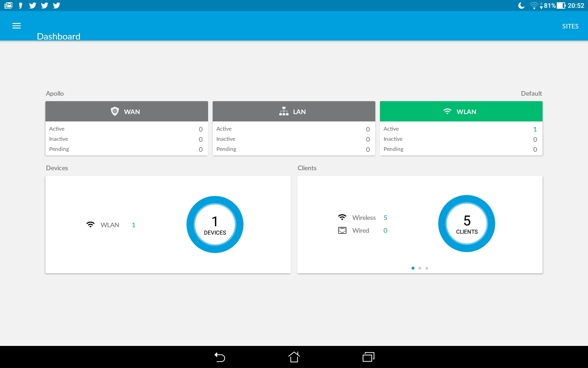588x368 pixels.
Task: Open the recent apps overview
Action: pos(368,357)
